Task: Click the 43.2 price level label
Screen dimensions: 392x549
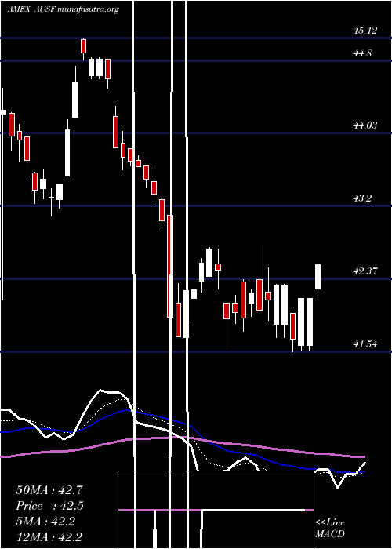Action: 362,198
